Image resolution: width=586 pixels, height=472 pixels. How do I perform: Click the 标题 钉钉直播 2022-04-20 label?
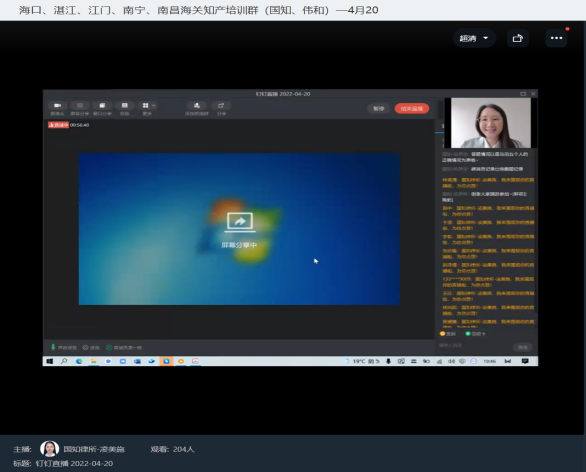click(63, 463)
